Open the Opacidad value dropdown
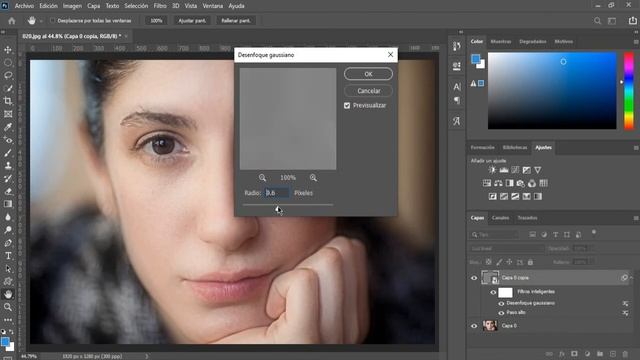Image resolution: width=640 pixels, height=360 pixels. (x=593, y=248)
